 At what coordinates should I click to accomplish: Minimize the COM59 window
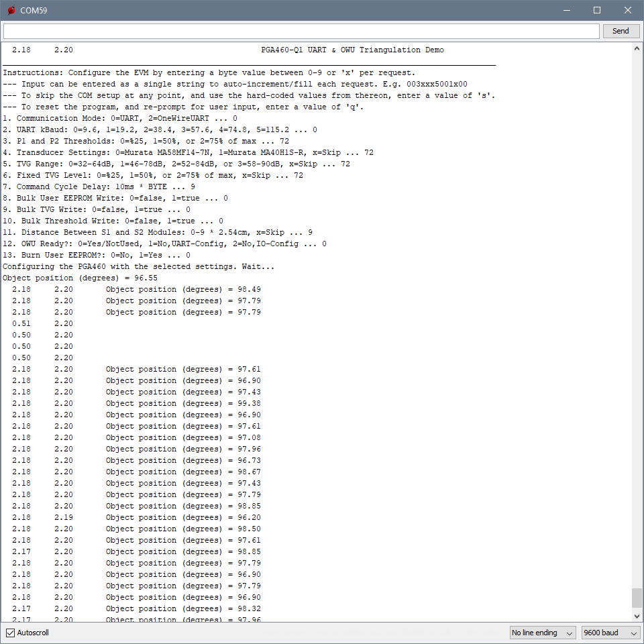point(567,10)
